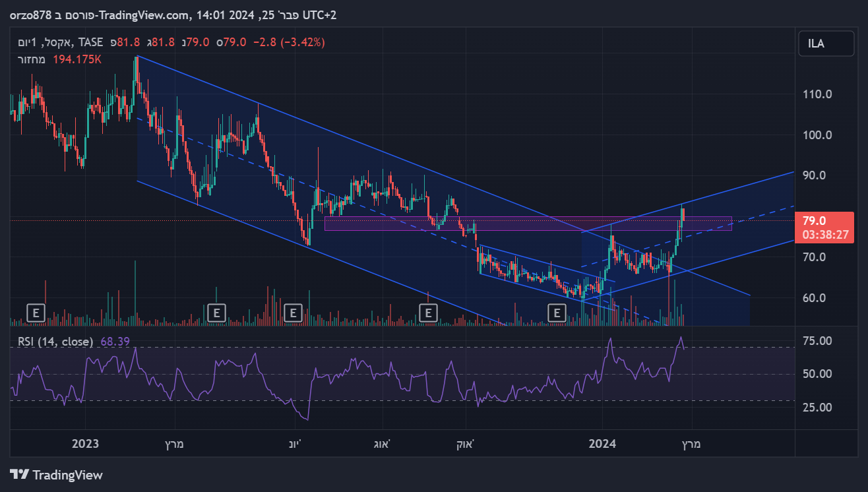This screenshot has height=492, width=868.
Task: Click the 2023 time axis label
Action: pyautogui.click(x=86, y=444)
